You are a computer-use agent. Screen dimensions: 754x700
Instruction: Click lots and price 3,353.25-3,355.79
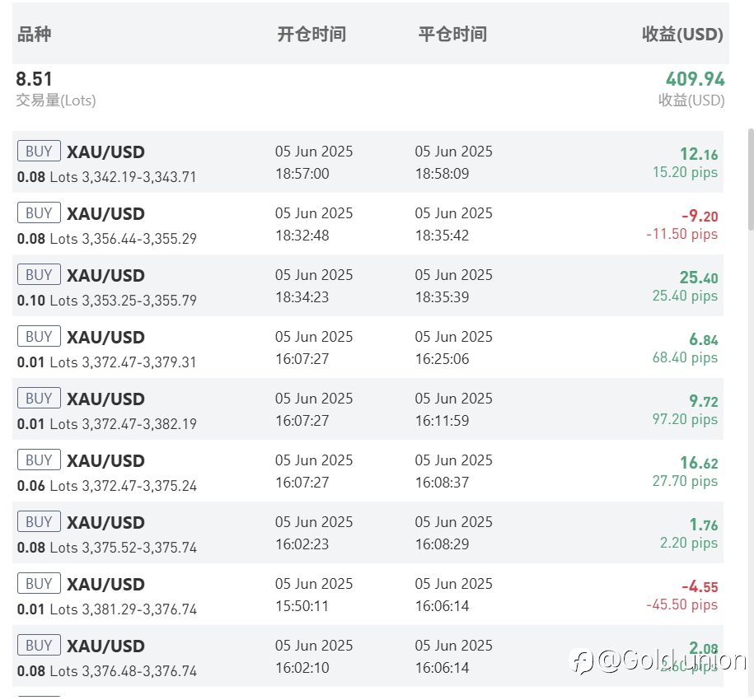pyautogui.click(x=107, y=301)
